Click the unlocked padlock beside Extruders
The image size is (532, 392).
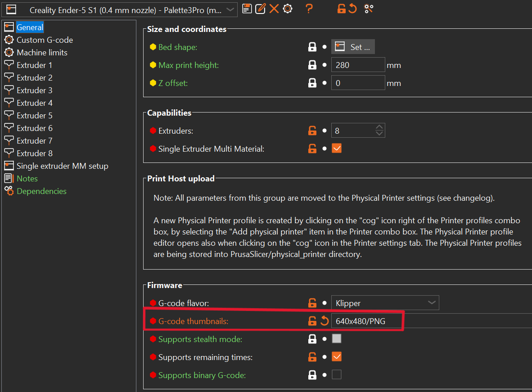312,131
